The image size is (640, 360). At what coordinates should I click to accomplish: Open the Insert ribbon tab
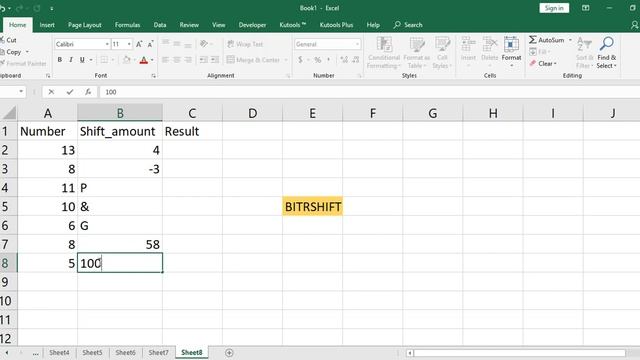(x=47, y=25)
